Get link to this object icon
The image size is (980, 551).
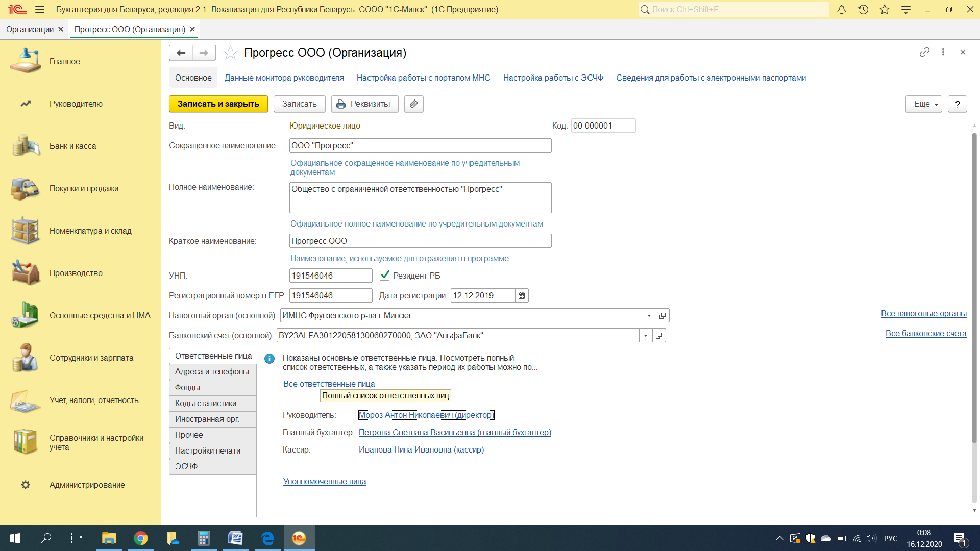[x=924, y=52]
